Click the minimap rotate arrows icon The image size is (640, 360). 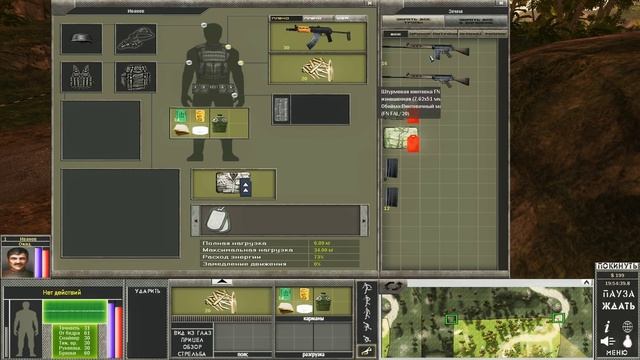pyautogui.click(x=393, y=287)
